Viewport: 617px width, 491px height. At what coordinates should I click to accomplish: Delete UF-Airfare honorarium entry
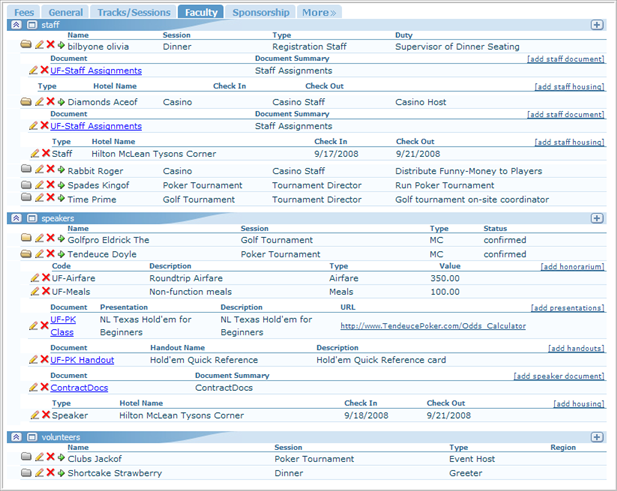coord(46,278)
